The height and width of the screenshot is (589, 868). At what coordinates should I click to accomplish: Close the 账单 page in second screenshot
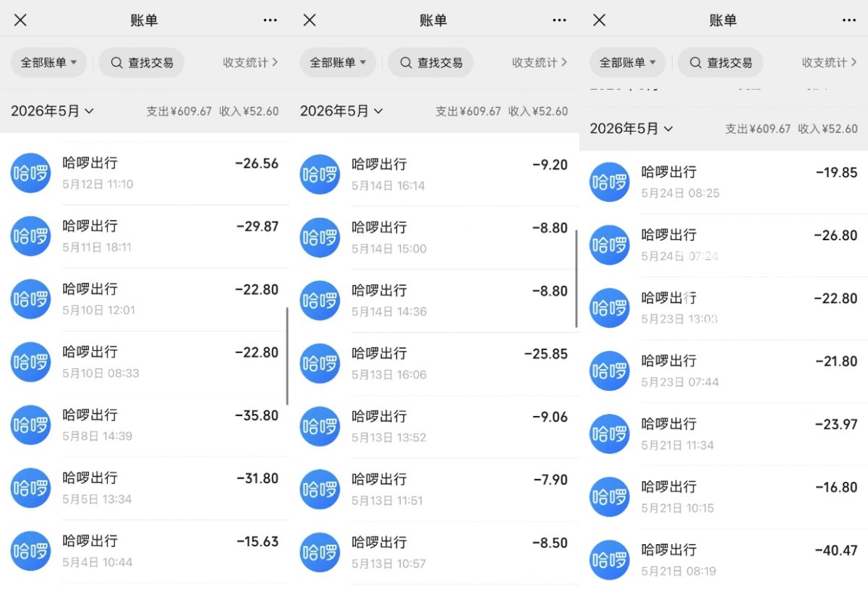pyautogui.click(x=310, y=20)
